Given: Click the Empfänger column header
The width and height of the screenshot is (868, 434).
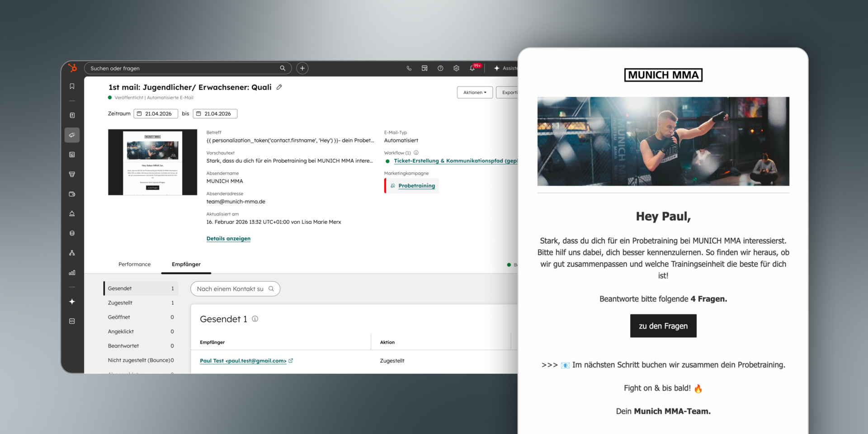Looking at the screenshot, I should coord(212,342).
